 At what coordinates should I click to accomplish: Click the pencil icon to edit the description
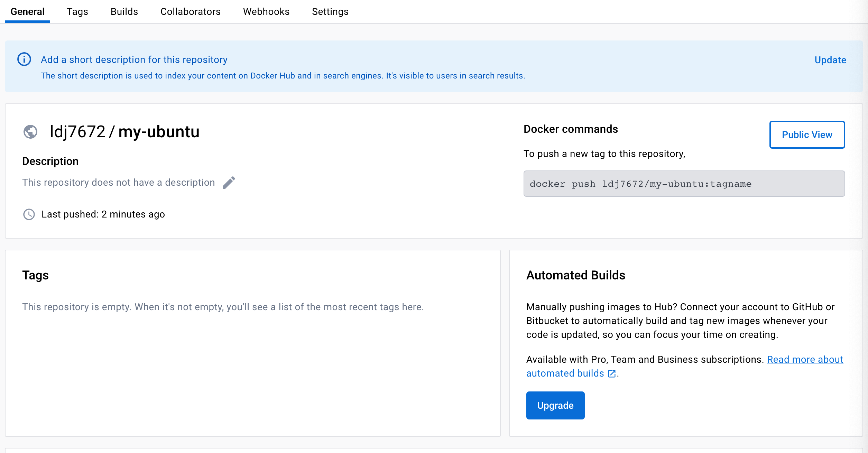coord(229,183)
